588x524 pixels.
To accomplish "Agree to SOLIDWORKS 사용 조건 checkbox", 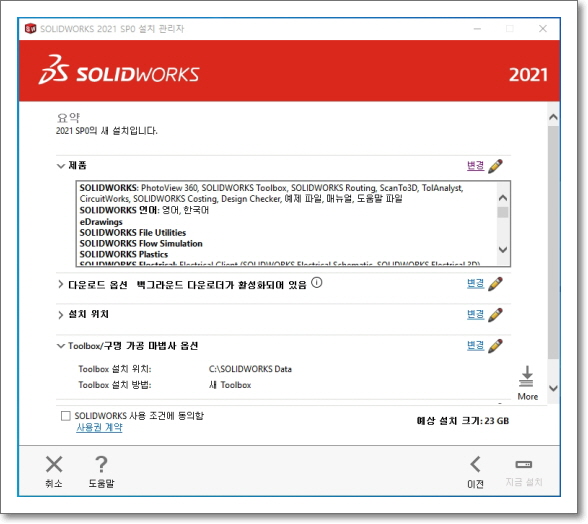I will 66,416.
